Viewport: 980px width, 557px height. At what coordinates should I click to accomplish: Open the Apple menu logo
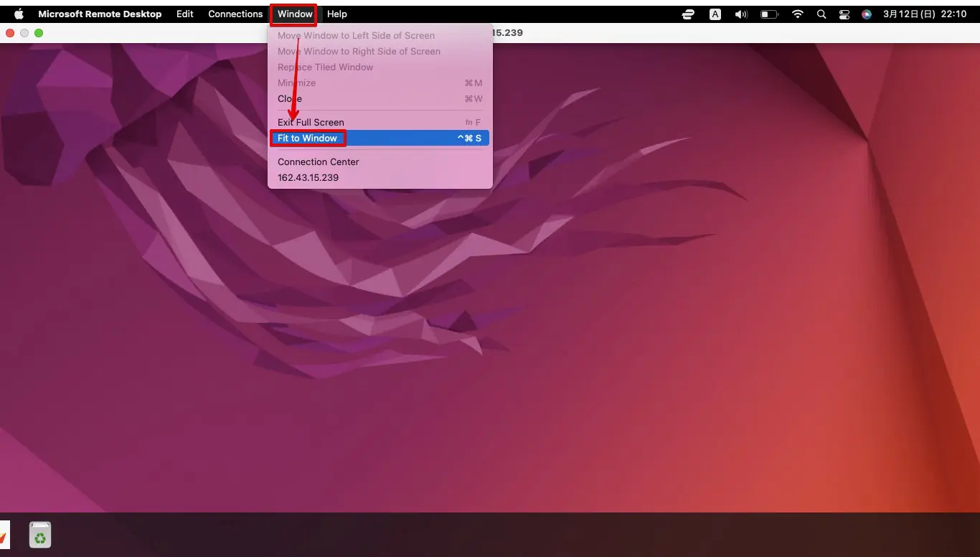coord(19,14)
